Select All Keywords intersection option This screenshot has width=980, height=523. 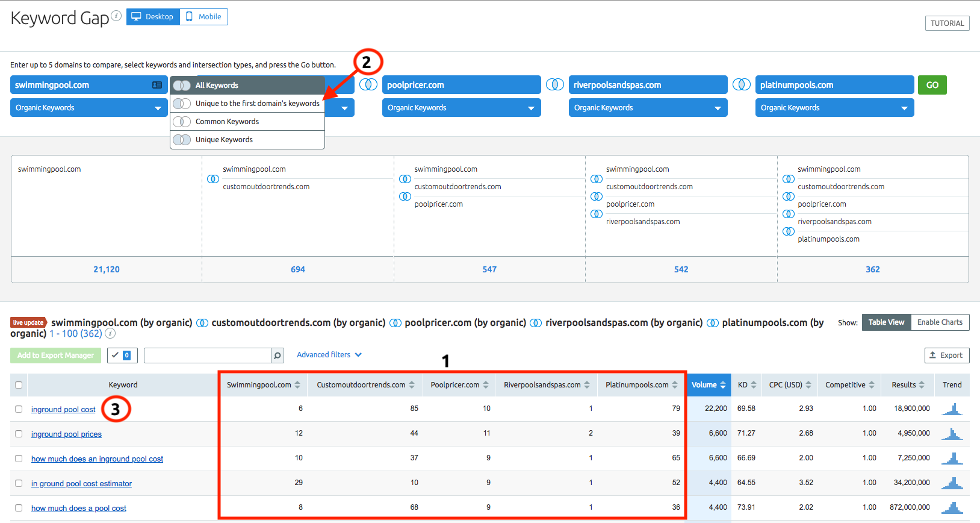247,86
